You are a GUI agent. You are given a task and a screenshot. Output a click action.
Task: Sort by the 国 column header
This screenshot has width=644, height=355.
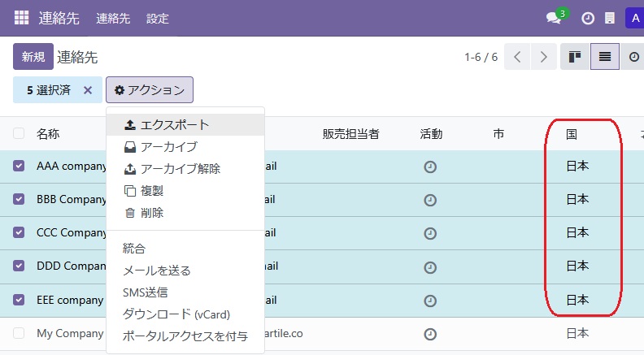[572, 134]
